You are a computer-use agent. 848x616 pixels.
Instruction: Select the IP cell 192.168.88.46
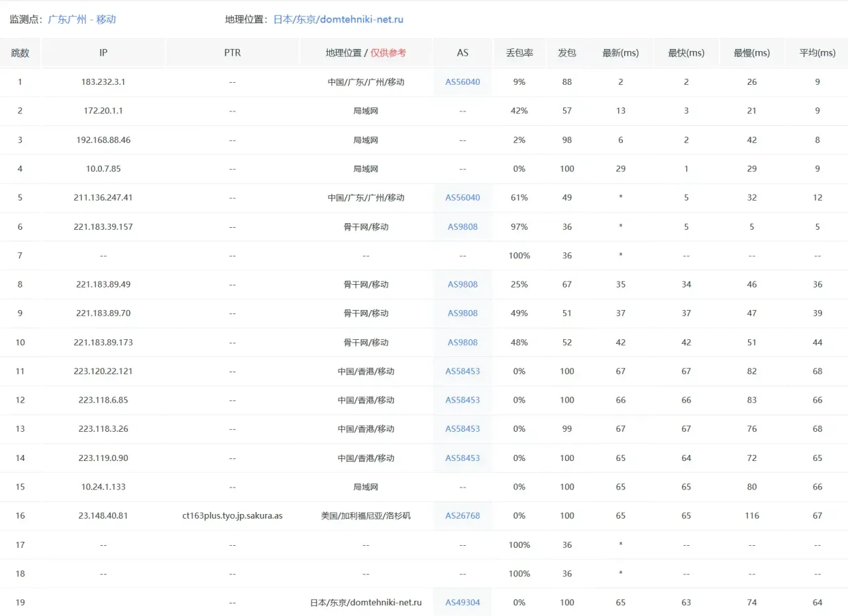[103, 140]
